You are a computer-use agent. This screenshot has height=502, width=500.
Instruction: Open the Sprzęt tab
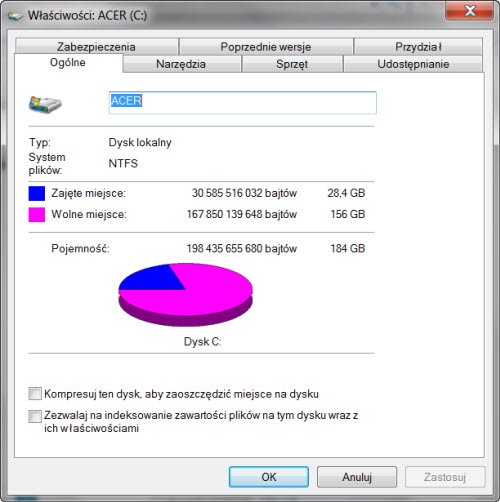(x=292, y=64)
